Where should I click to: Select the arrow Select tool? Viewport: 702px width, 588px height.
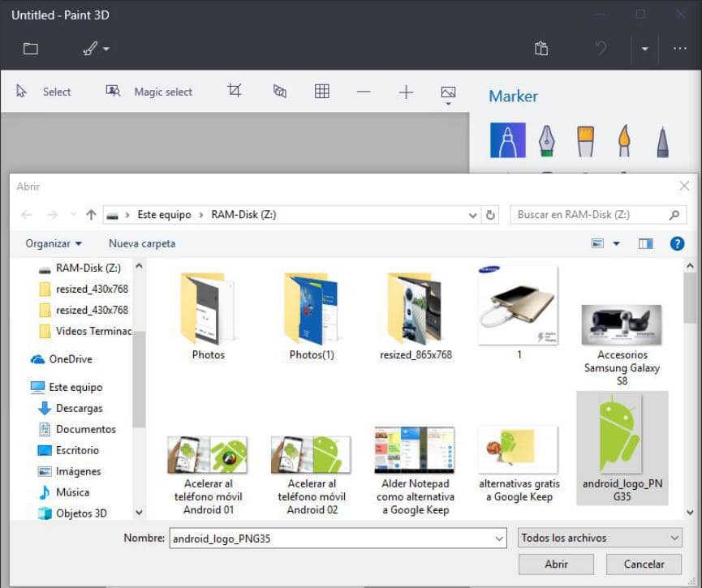point(45,91)
